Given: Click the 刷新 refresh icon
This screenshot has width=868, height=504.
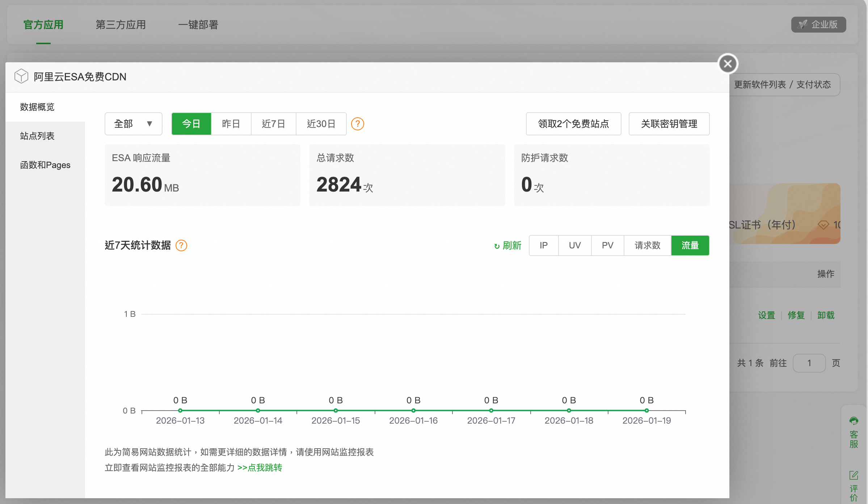Looking at the screenshot, I should [x=497, y=246].
